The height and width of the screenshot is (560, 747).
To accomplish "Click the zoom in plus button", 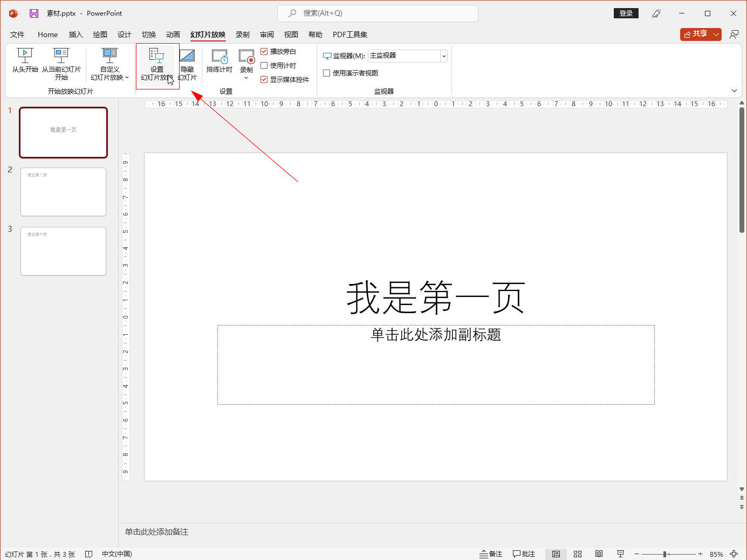I will pos(700,554).
